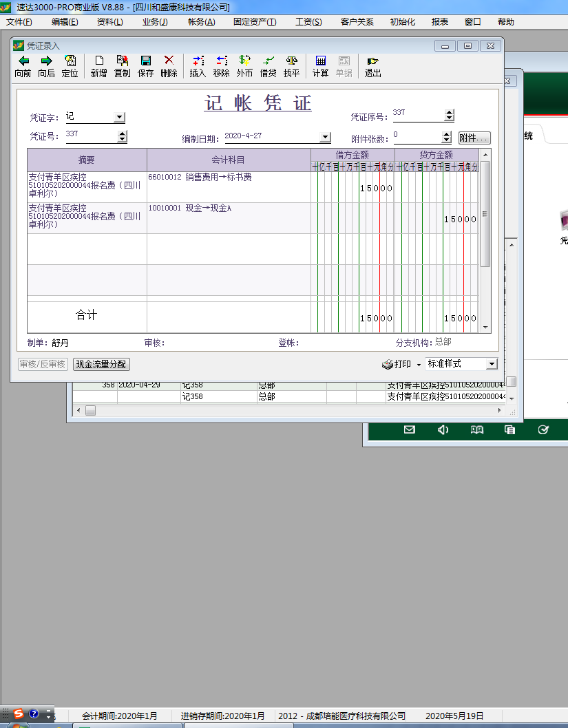Save the voucher using 保存 icon
568x728 pixels.
[x=146, y=61]
